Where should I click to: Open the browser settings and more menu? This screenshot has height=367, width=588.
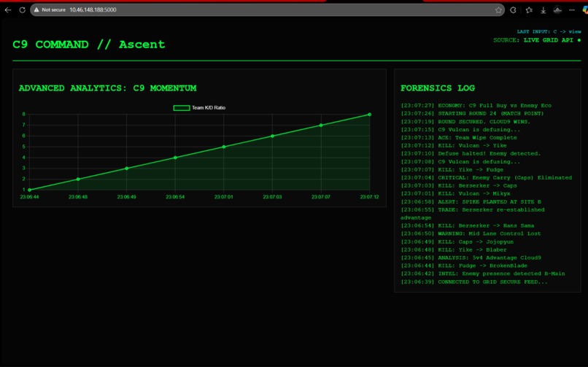[x=571, y=10]
